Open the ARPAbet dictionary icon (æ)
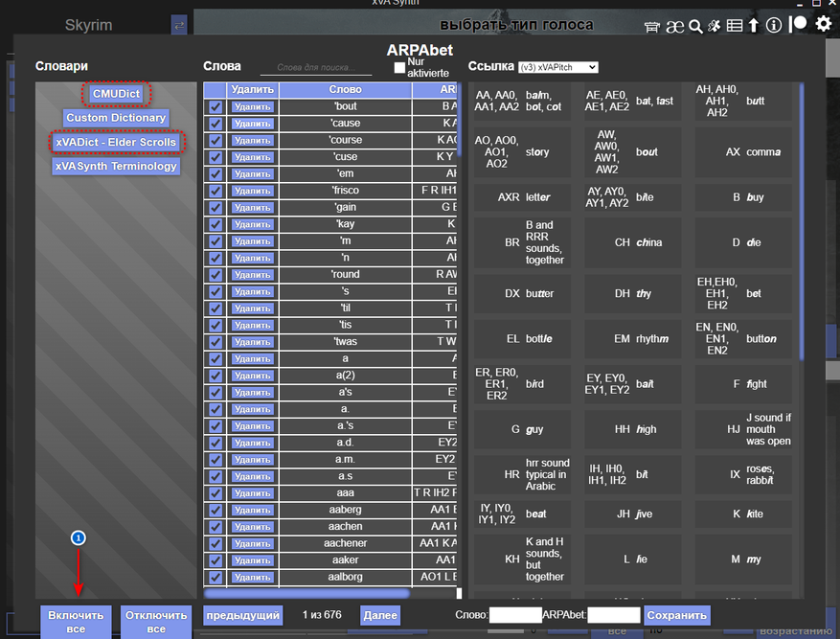The height and width of the screenshot is (639, 840). point(674,26)
